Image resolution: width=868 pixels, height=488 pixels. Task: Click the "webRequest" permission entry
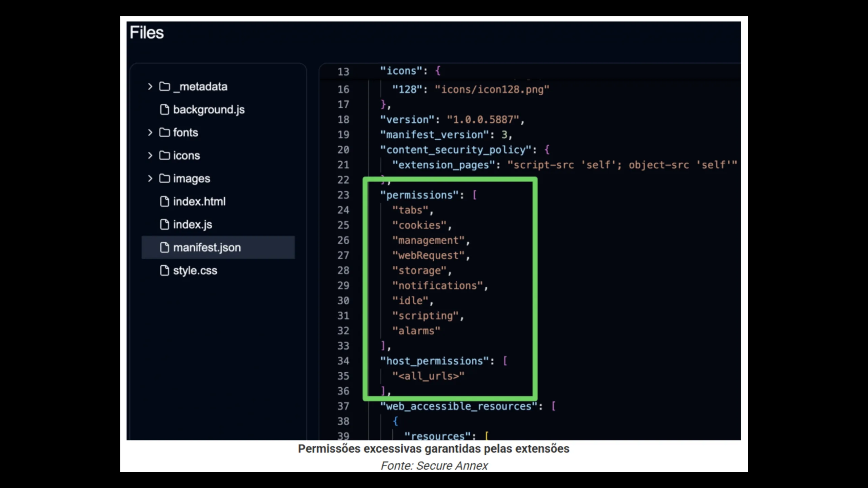(x=428, y=256)
